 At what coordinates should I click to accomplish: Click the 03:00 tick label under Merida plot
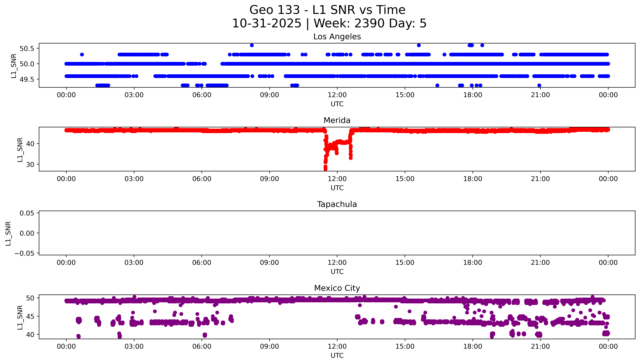tap(134, 179)
